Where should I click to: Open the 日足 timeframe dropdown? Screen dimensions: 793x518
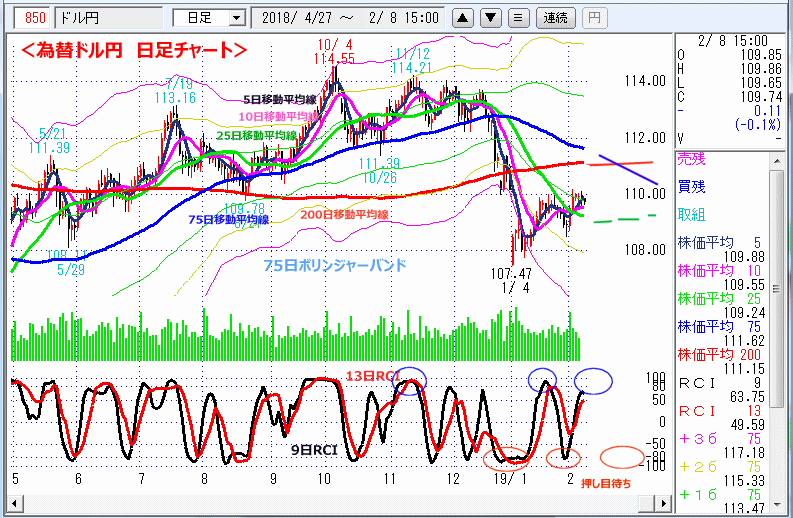point(209,18)
